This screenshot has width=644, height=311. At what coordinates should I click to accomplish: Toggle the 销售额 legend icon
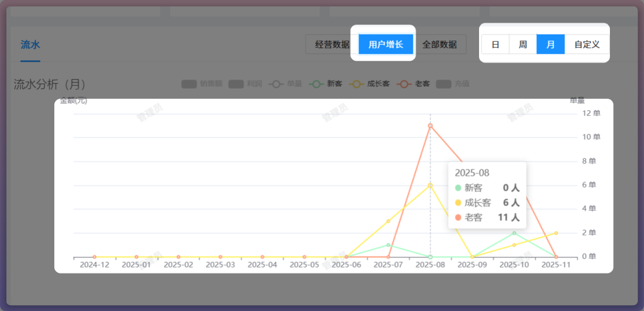coord(189,84)
